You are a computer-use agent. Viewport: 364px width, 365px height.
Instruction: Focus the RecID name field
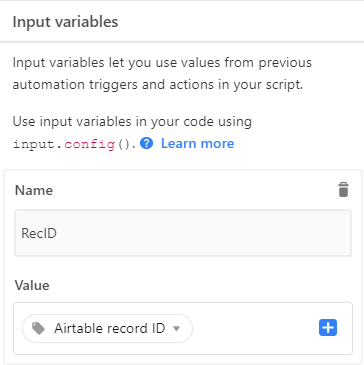click(x=183, y=233)
